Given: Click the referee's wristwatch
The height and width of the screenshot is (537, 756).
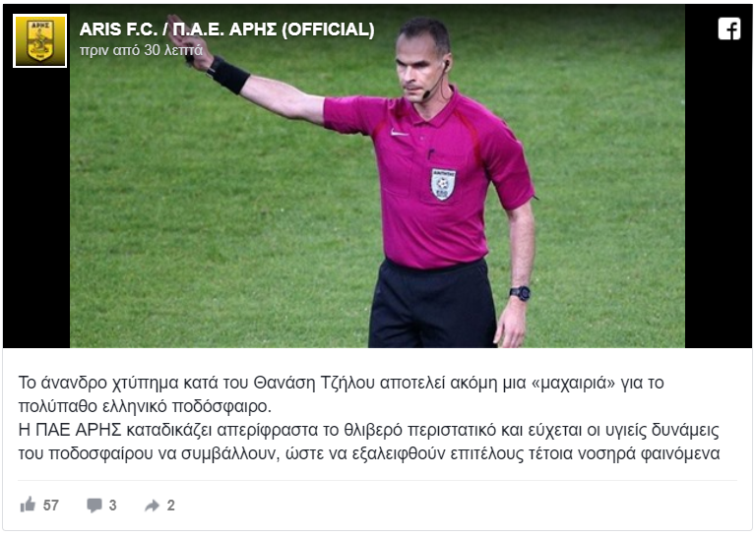Looking at the screenshot, I should (x=520, y=293).
